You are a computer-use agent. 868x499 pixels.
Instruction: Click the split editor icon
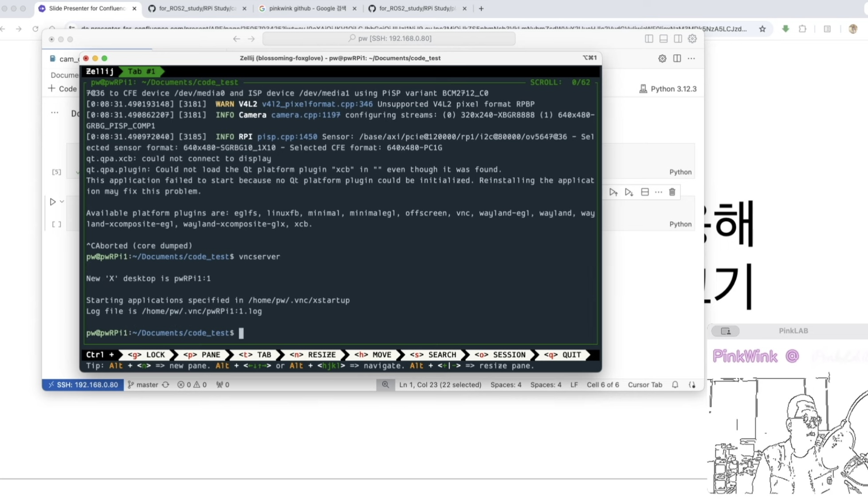click(677, 58)
